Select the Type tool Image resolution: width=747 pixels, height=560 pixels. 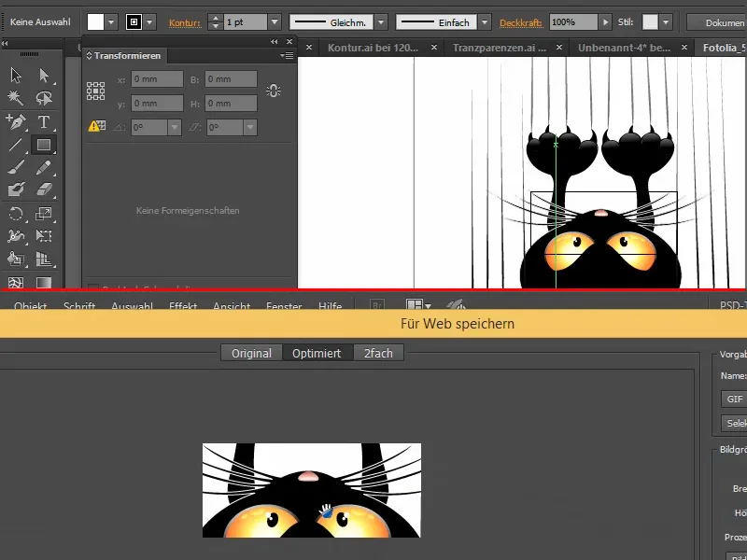[x=44, y=122]
